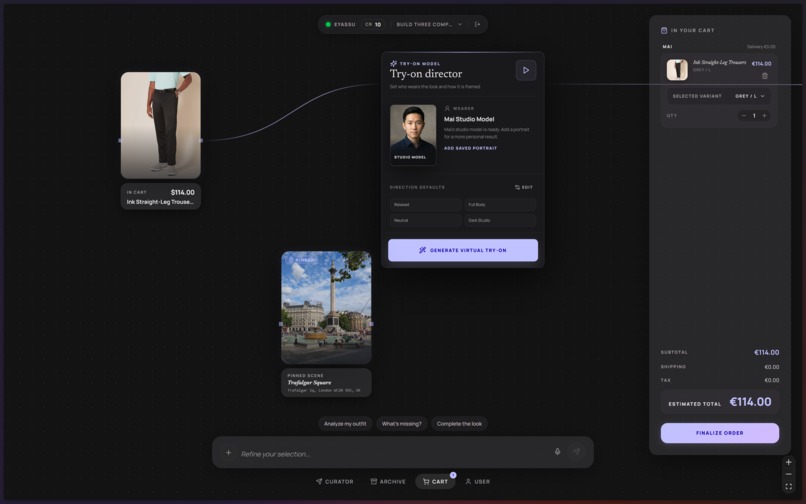Click the Trafalgar Square pinned scene label
This screenshot has height=504, width=806.
point(326,383)
